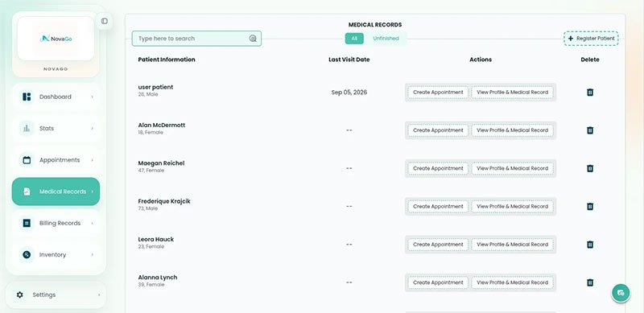
Task: Click patient name Alanna Lynch
Action: coord(157,278)
